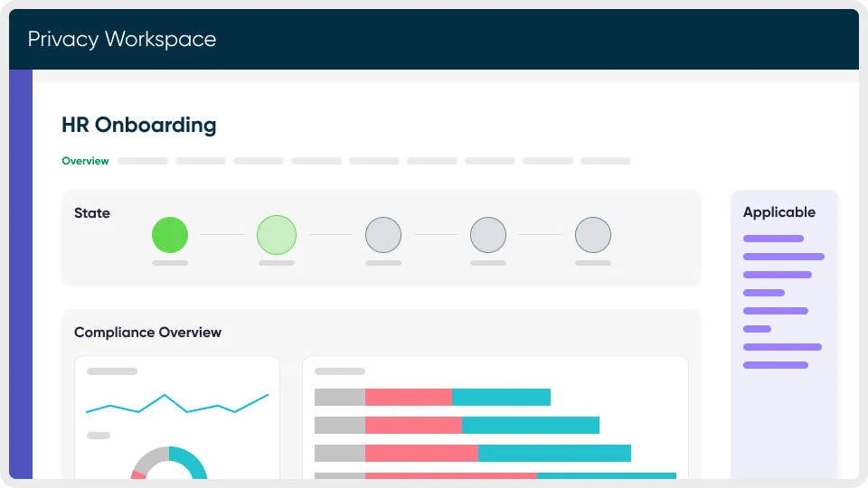This screenshot has height=488, width=868.
Task: Click the blue line chart
Action: pos(177,404)
